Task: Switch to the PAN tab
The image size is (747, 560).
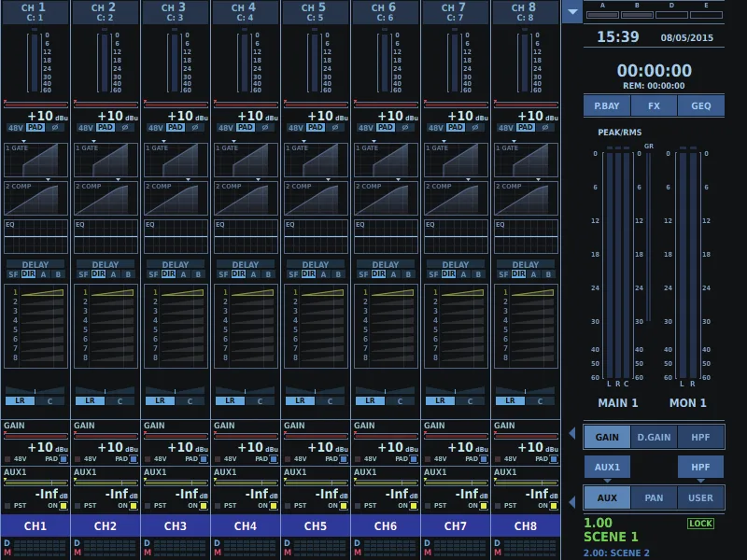Action: pos(655,498)
